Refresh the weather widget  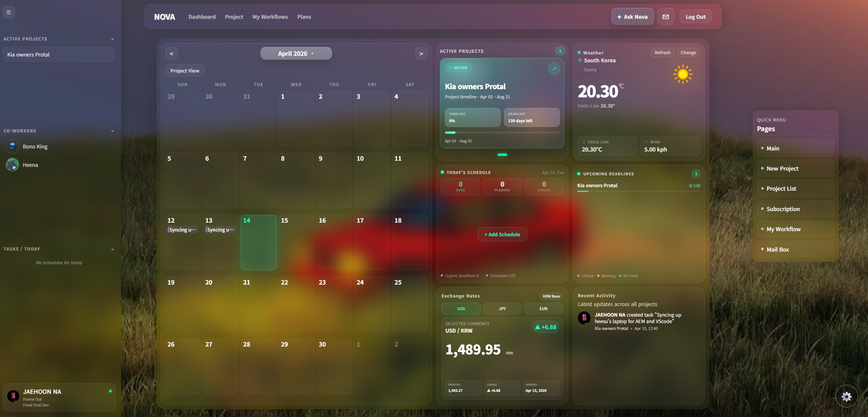[662, 52]
